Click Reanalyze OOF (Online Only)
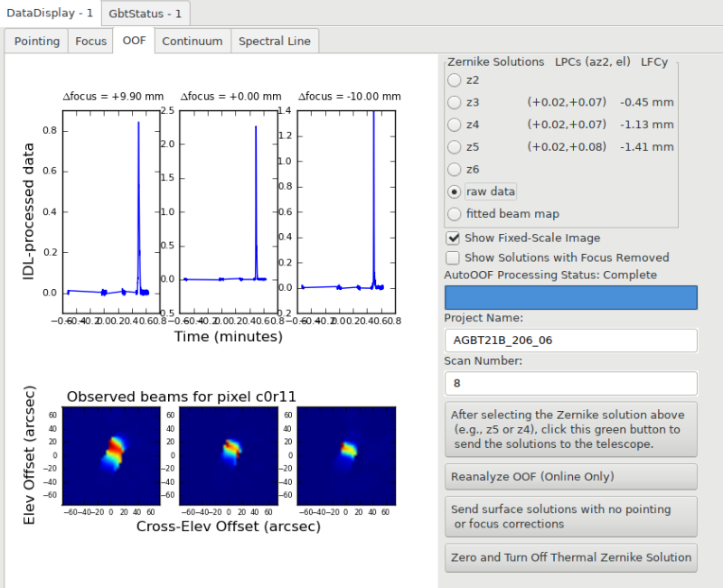Viewport: 723px width, 588px height. tap(571, 477)
